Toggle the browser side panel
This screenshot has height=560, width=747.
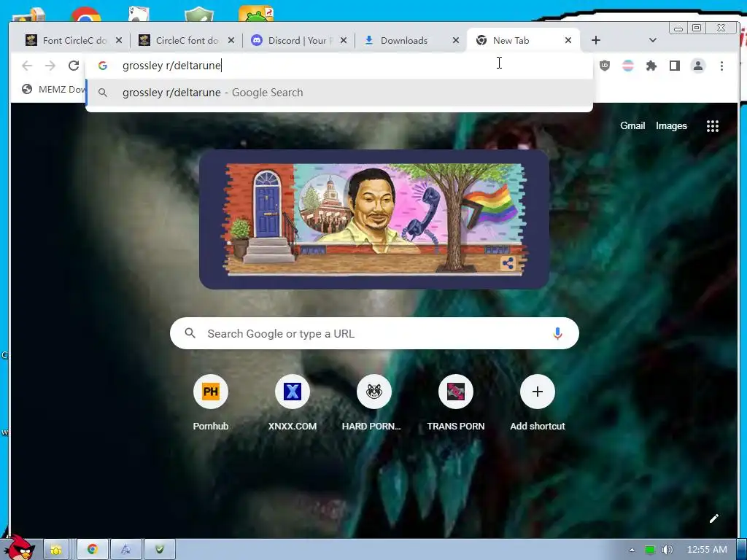675,66
